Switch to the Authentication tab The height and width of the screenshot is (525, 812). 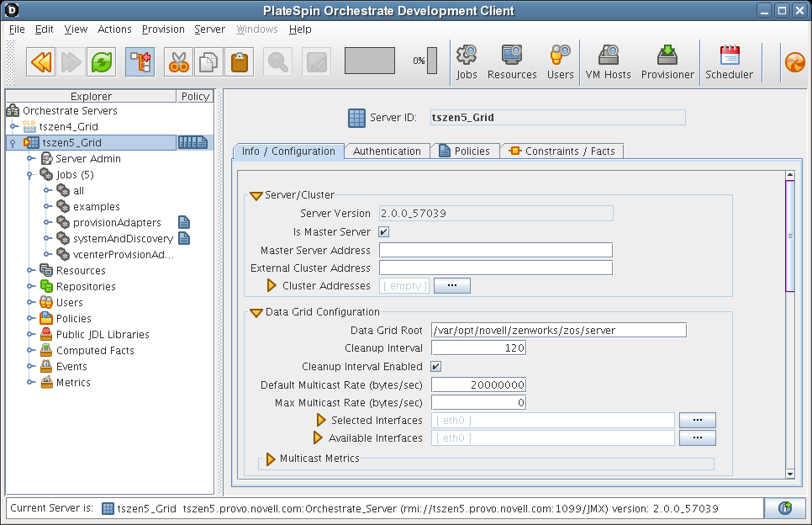coord(387,151)
